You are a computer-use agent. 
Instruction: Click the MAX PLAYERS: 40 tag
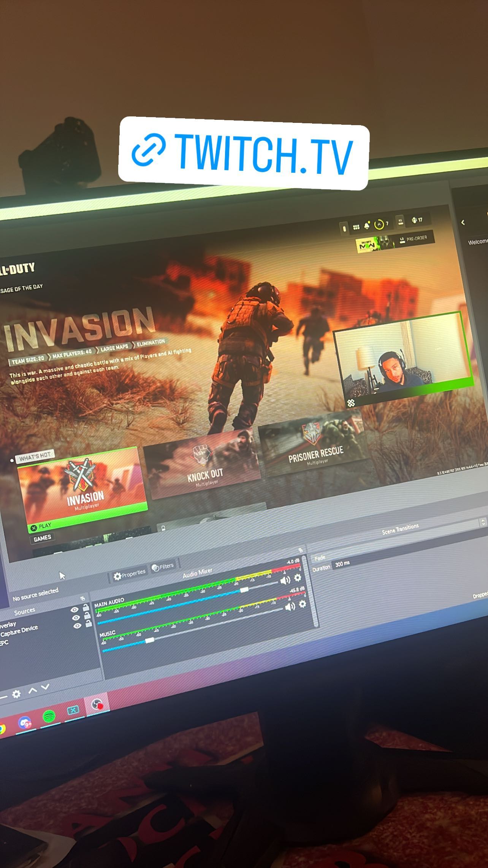(72, 354)
